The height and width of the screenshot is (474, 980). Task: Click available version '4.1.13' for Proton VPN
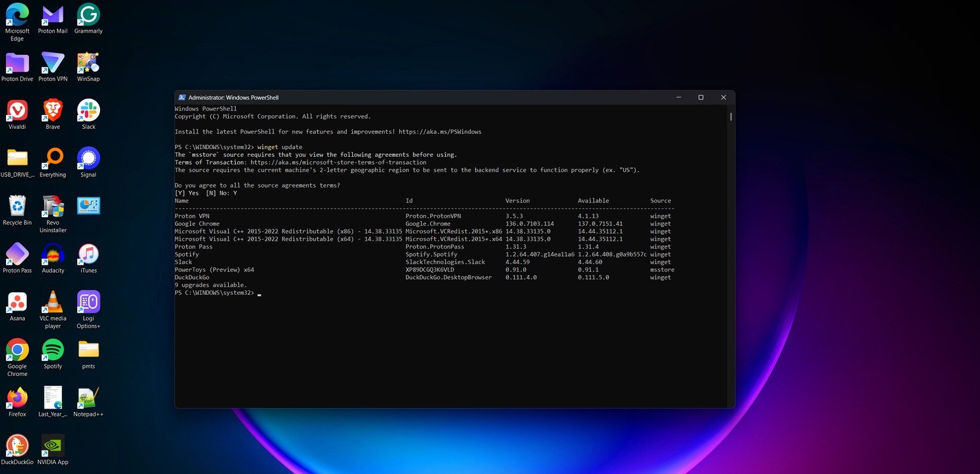tap(588, 216)
